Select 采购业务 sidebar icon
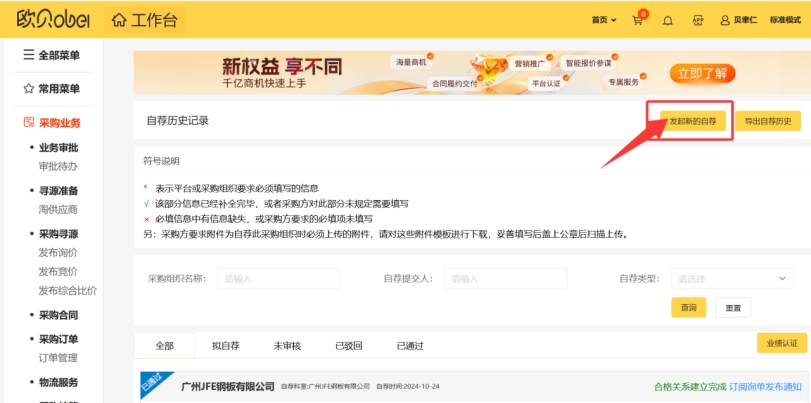The height and width of the screenshot is (403, 811). coord(29,123)
